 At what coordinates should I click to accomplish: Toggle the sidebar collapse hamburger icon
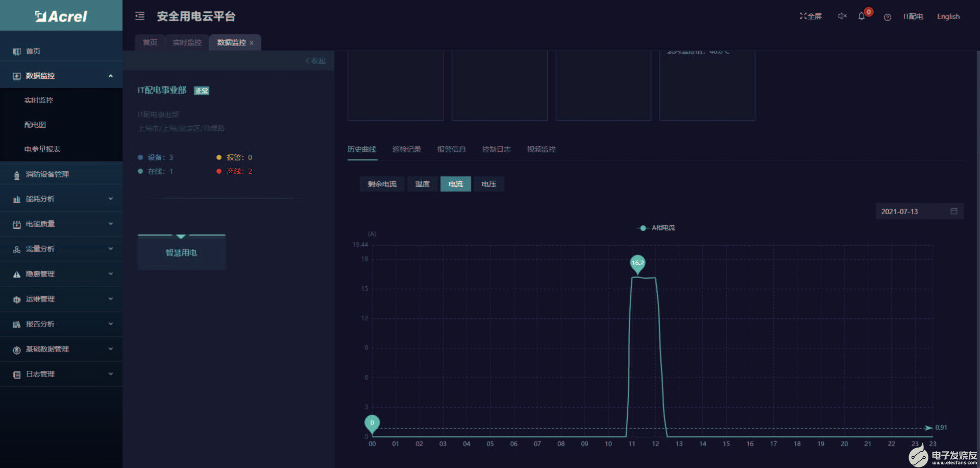[x=140, y=16]
